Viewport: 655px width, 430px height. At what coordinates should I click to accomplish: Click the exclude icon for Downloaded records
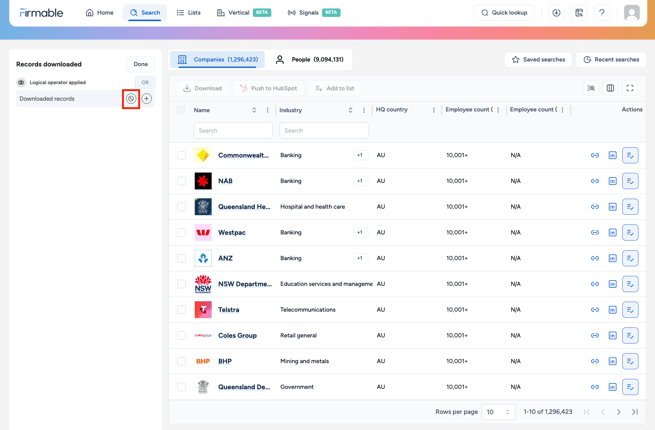pyautogui.click(x=131, y=99)
